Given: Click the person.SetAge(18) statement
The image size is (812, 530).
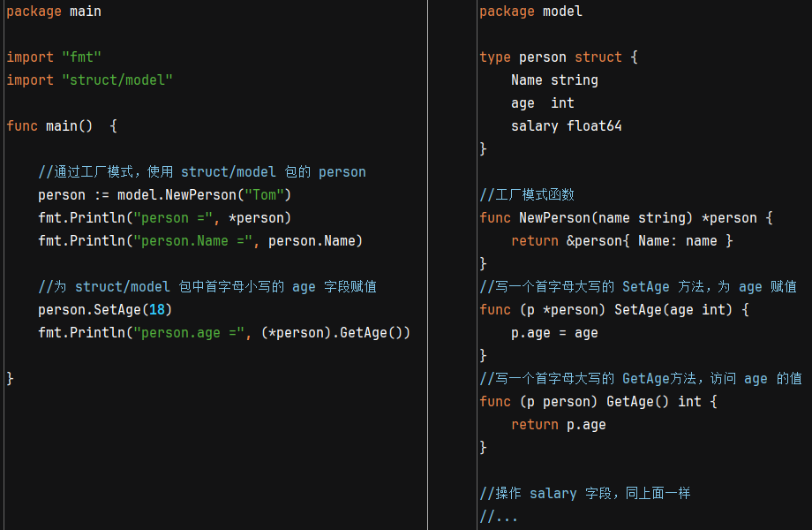Looking at the screenshot, I should pyautogui.click(x=105, y=310).
